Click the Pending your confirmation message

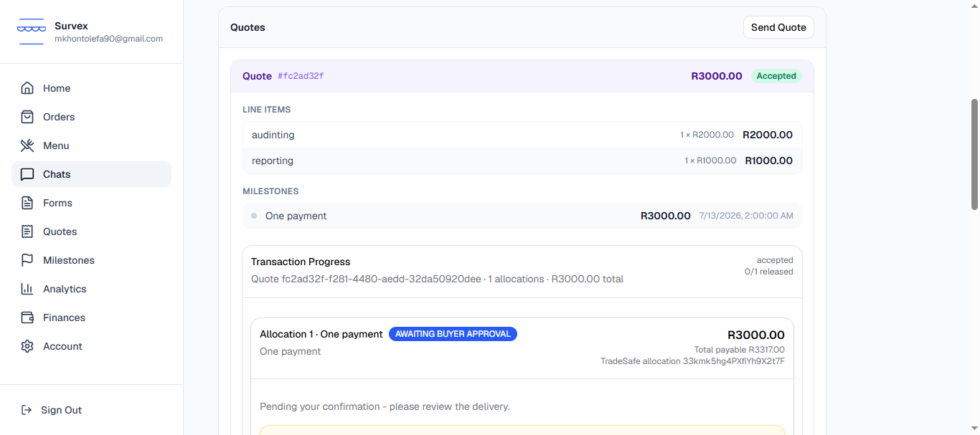tap(385, 406)
